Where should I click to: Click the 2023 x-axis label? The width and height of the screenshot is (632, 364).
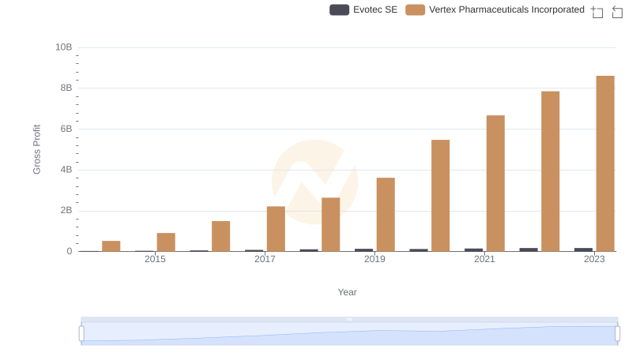[x=595, y=259]
